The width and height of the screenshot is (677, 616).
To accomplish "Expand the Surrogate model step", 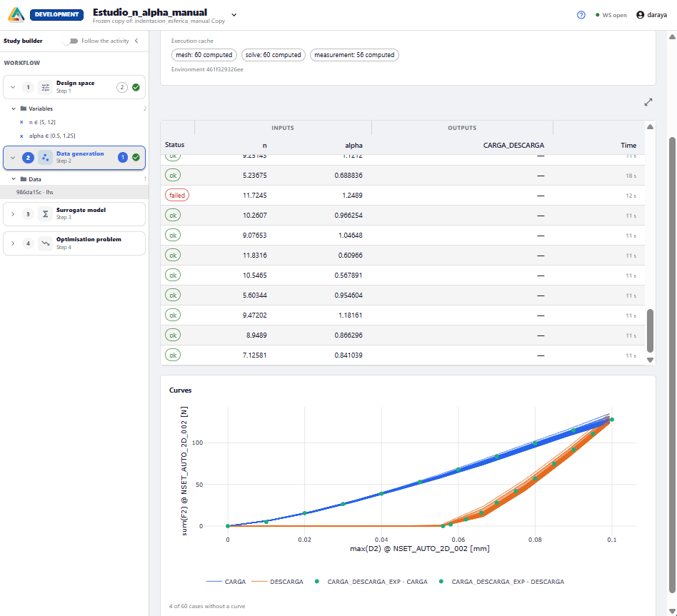I will (x=13, y=214).
